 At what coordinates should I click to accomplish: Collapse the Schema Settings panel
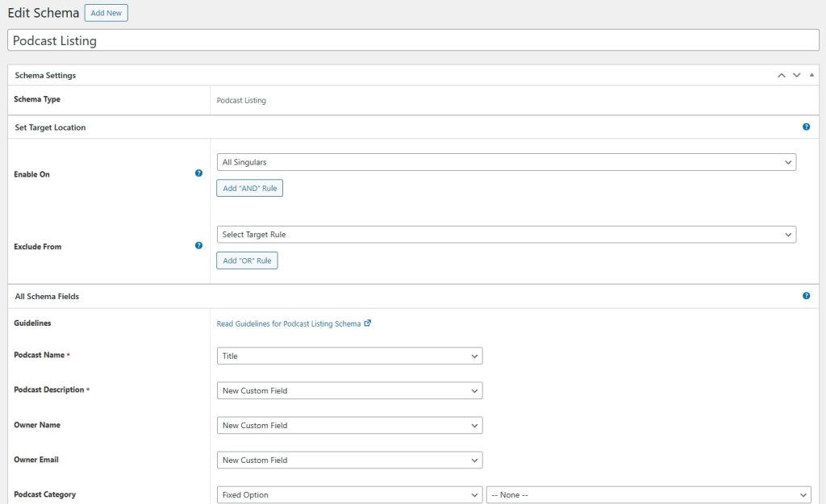pos(811,74)
